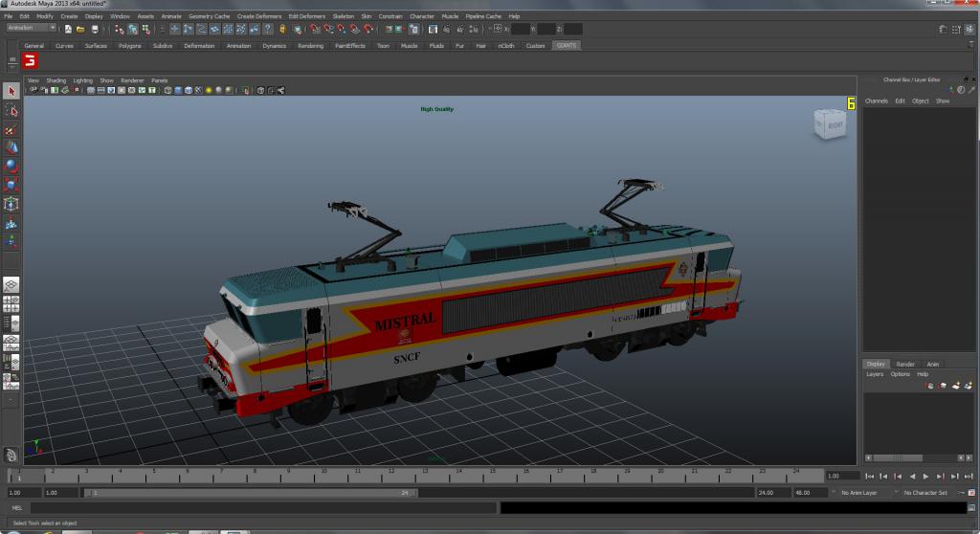
Task: Toggle X-ray display icon
Action: click(x=260, y=91)
